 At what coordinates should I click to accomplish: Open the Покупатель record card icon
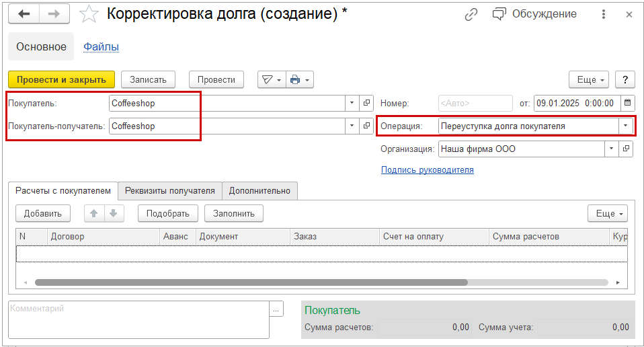point(367,103)
